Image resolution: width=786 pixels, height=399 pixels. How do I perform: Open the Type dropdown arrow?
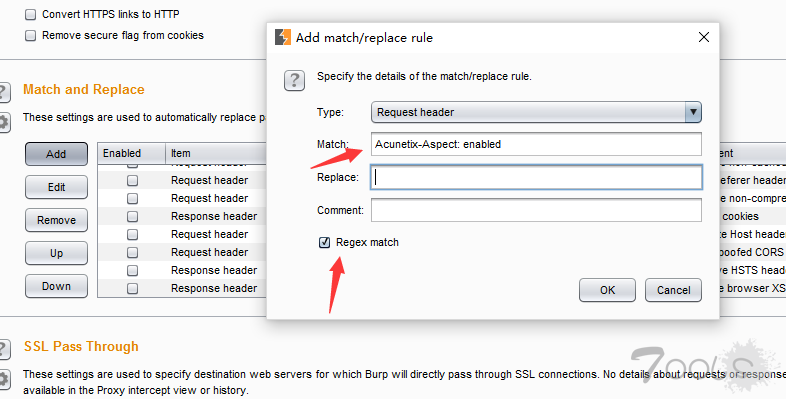(693, 112)
